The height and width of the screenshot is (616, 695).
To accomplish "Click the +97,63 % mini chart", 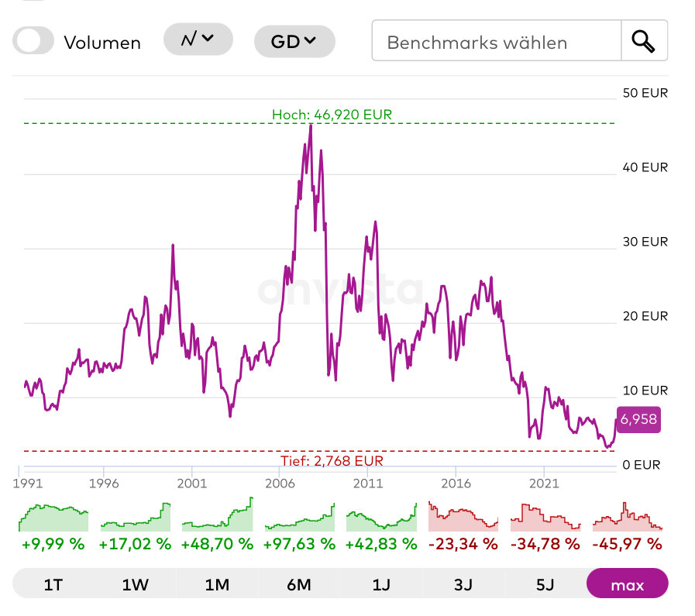I will [299, 518].
